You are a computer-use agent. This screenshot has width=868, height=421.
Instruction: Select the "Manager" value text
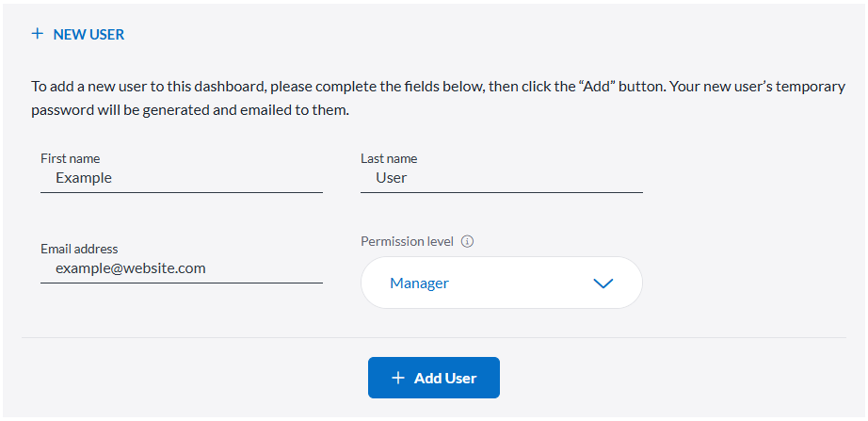click(419, 283)
